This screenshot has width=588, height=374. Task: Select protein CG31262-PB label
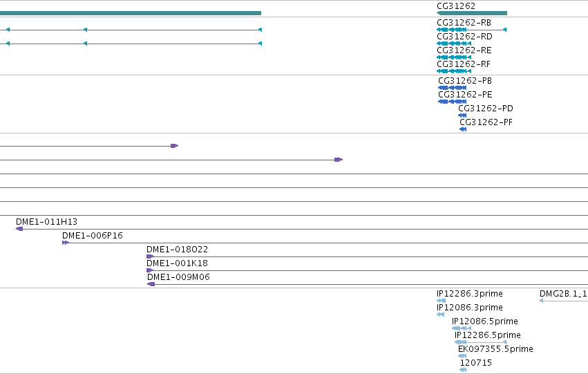[464, 81]
